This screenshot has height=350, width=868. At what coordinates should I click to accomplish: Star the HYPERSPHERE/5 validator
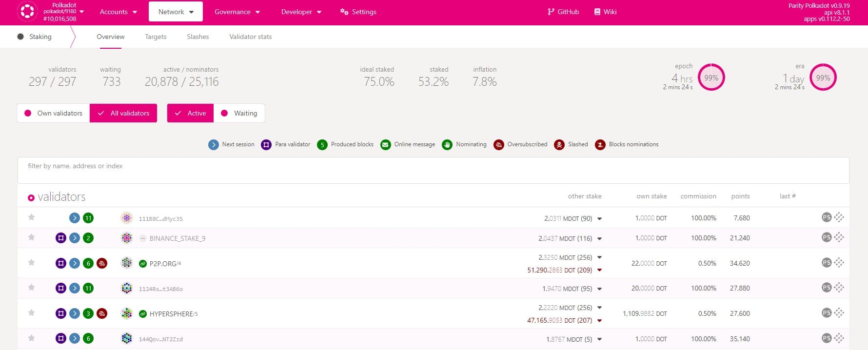(x=31, y=313)
